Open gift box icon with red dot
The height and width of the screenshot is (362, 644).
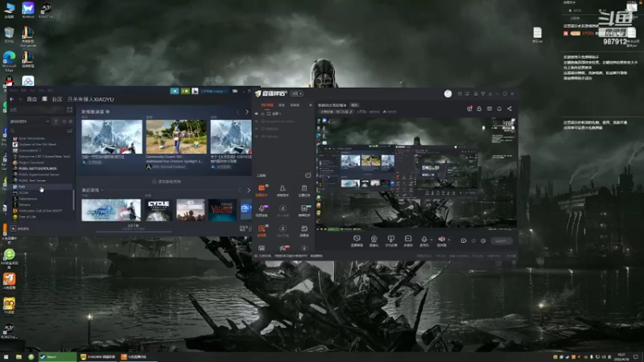[469, 109]
